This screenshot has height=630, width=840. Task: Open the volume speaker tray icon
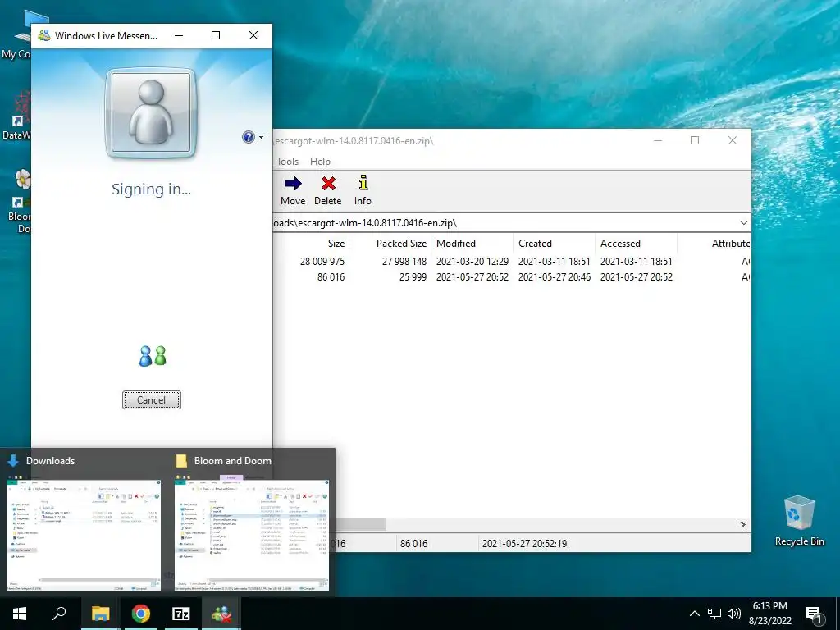tap(734, 614)
